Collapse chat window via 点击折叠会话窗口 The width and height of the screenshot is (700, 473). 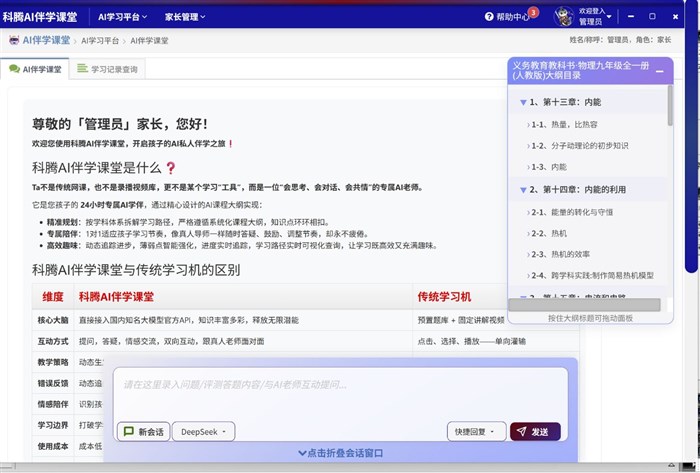pos(340,453)
